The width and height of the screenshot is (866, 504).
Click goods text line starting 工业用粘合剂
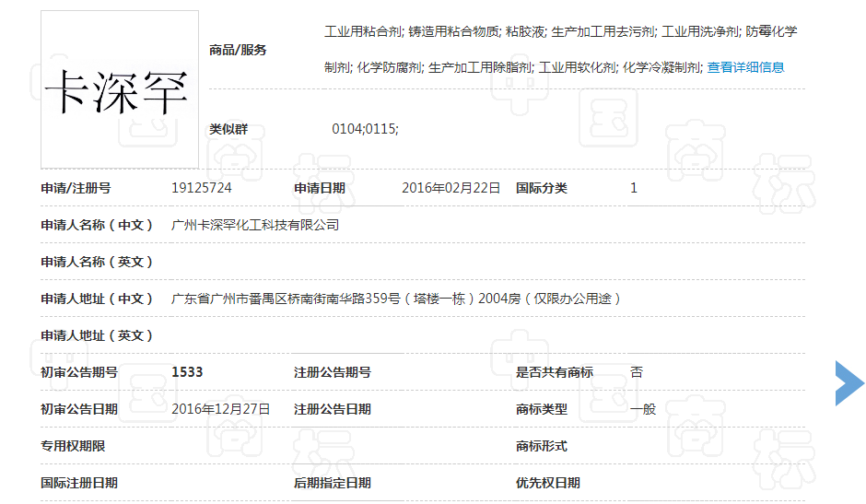tap(561, 31)
